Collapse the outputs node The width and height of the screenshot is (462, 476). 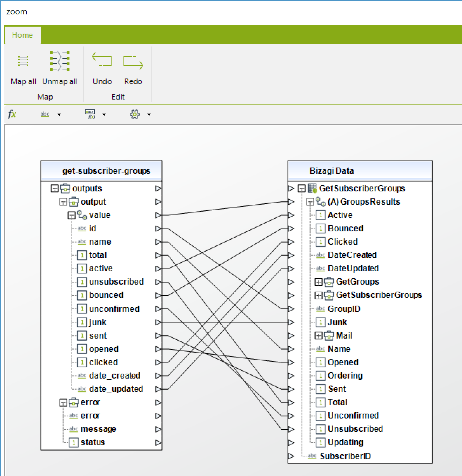click(x=55, y=189)
